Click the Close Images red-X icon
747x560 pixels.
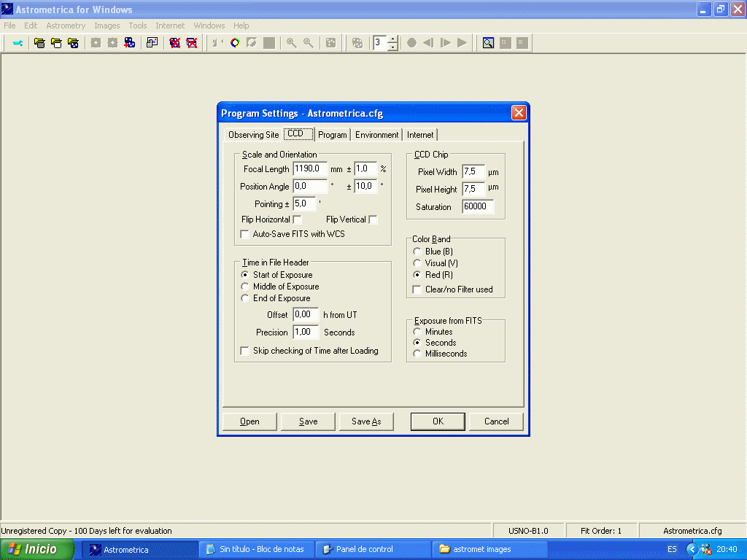(175, 43)
